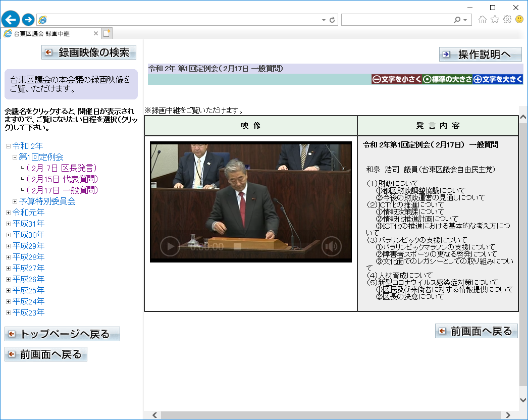The width and height of the screenshot is (528, 420).
Task: Open the 平成27年 year link
Action: [x=28, y=268]
